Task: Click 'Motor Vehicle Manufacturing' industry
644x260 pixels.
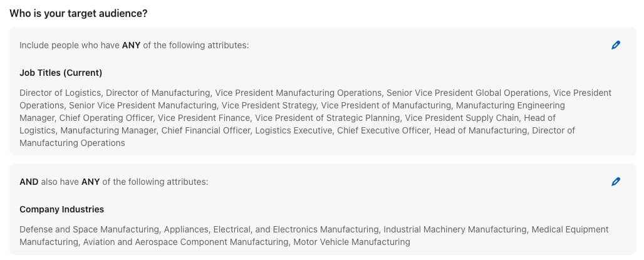Action: pos(351,242)
